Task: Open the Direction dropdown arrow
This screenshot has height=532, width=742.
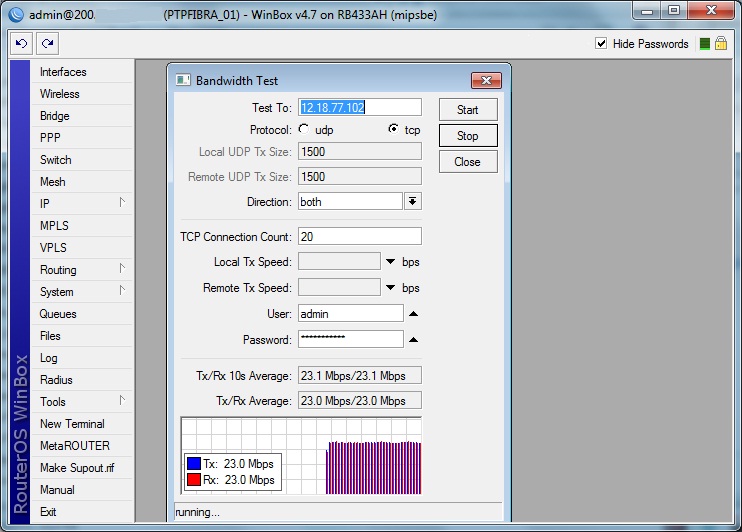Action: pyautogui.click(x=413, y=202)
